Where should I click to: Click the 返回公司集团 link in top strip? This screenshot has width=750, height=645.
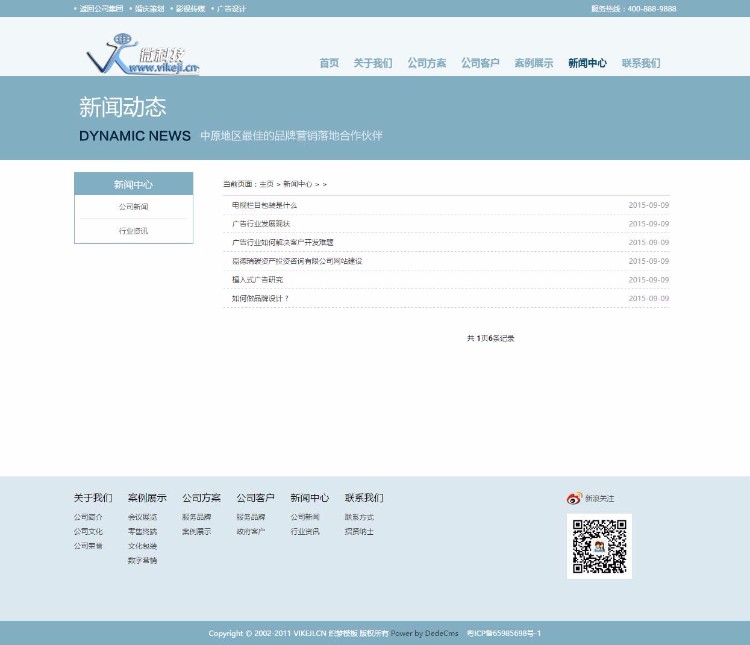[101, 9]
